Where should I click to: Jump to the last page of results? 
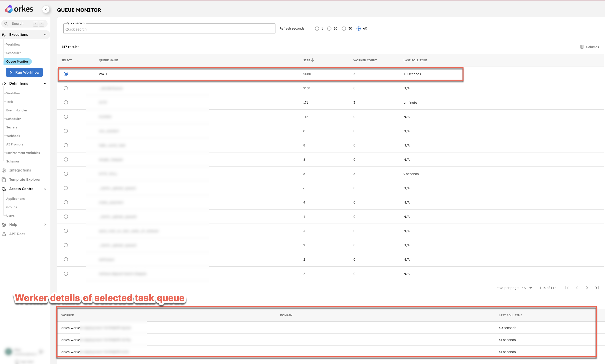[597, 288]
